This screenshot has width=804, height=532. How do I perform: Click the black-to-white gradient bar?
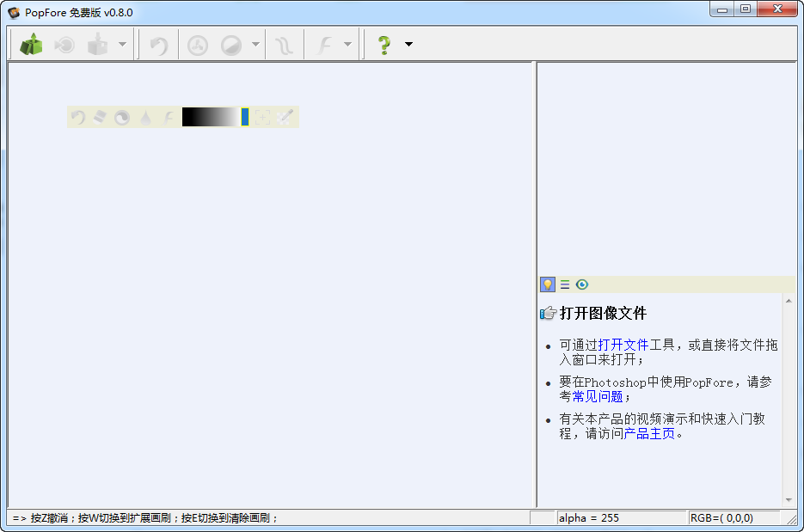(211, 117)
